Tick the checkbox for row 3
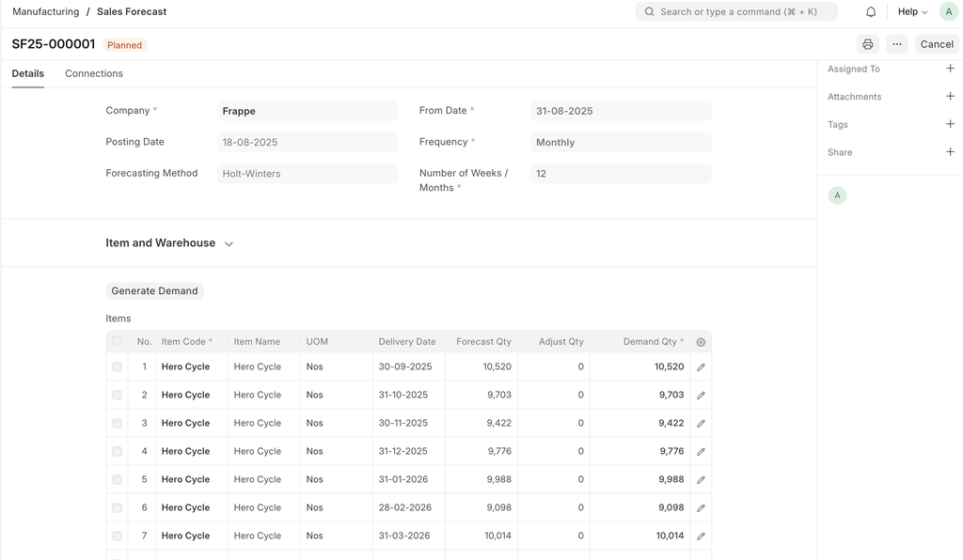Image resolution: width=963 pixels, height=560 pixels. 118,424
